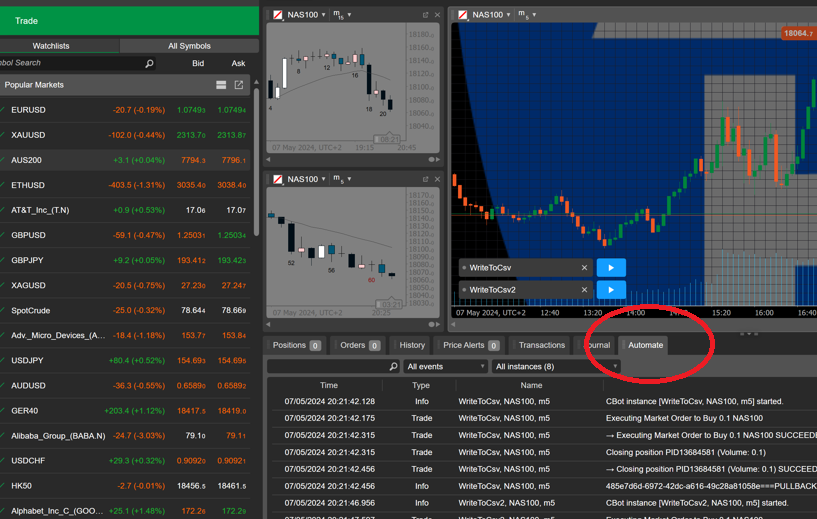Remove WriteToCsv instance from chart
The width and height of the screenshot is (817, 519).
coord(584,268)
